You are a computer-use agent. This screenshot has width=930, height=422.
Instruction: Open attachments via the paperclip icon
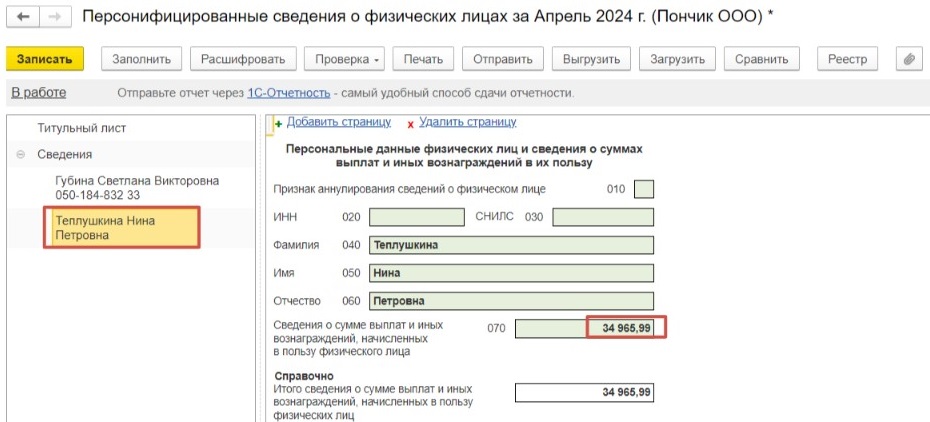[908, 59]
